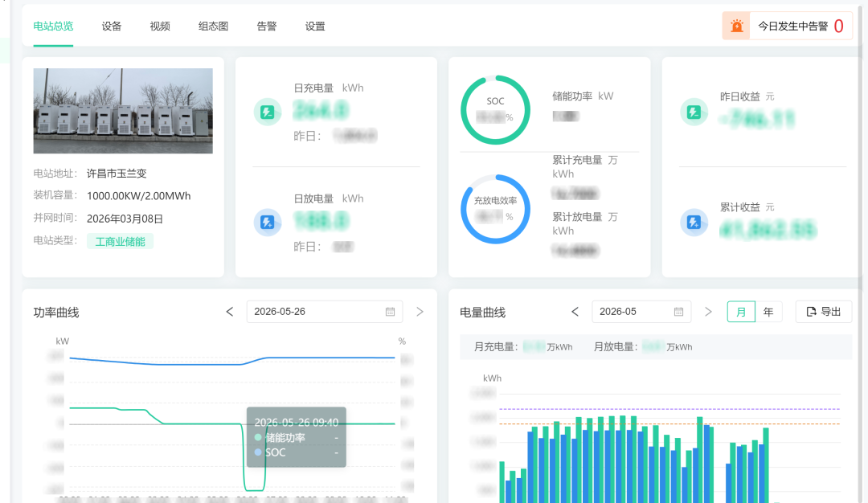Click the 日放电量 blue battery icon
The width and height of the screenshot is (868, 503).
click(x=268, y=223)
